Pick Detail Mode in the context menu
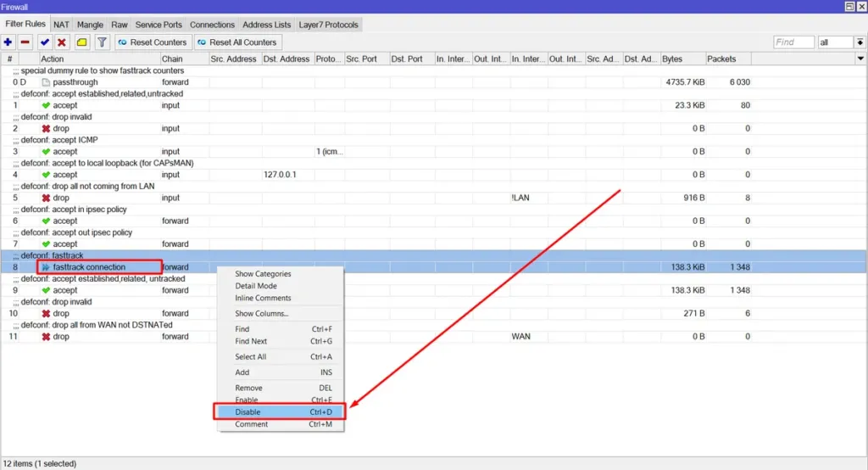This screenshot has height=470, width=868. click(x=257, y=286)
